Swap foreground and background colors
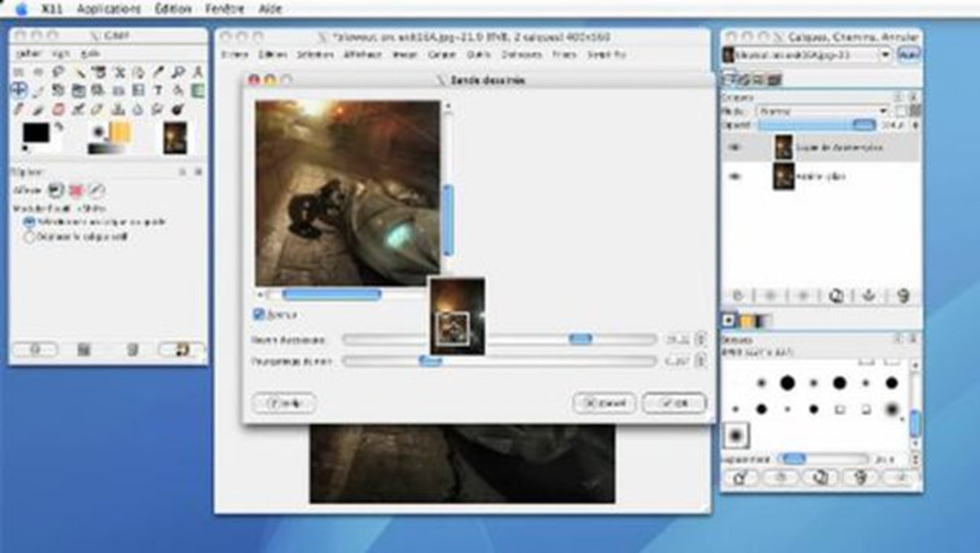The width and height of the screenshot is (980, 553). [59, 127]
